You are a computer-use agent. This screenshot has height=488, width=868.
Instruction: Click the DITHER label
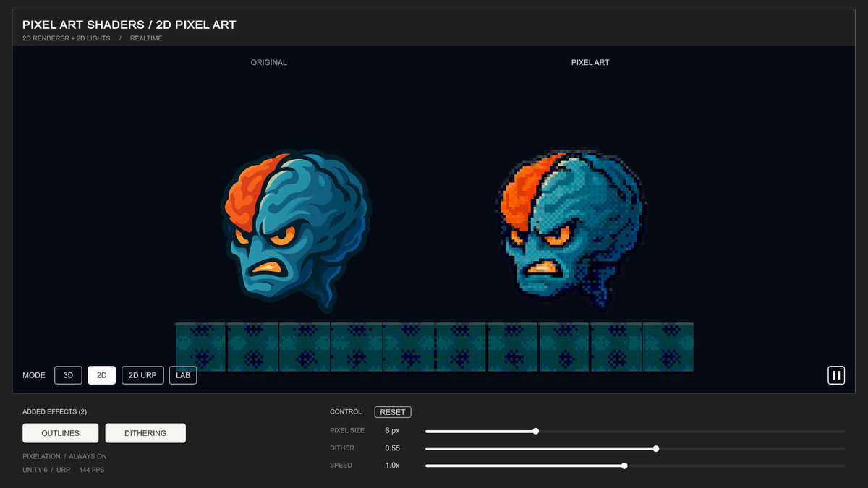[x=342, y=448]
